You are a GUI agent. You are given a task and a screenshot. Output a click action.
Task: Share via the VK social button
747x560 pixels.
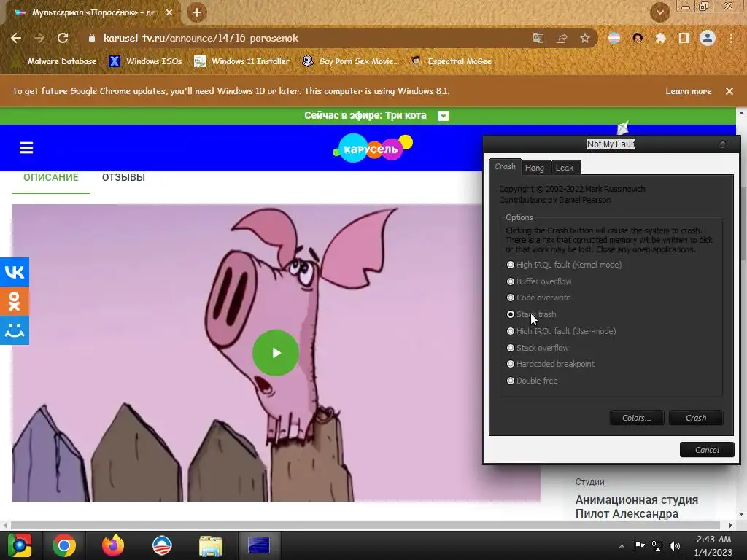(x=15, y=272)
